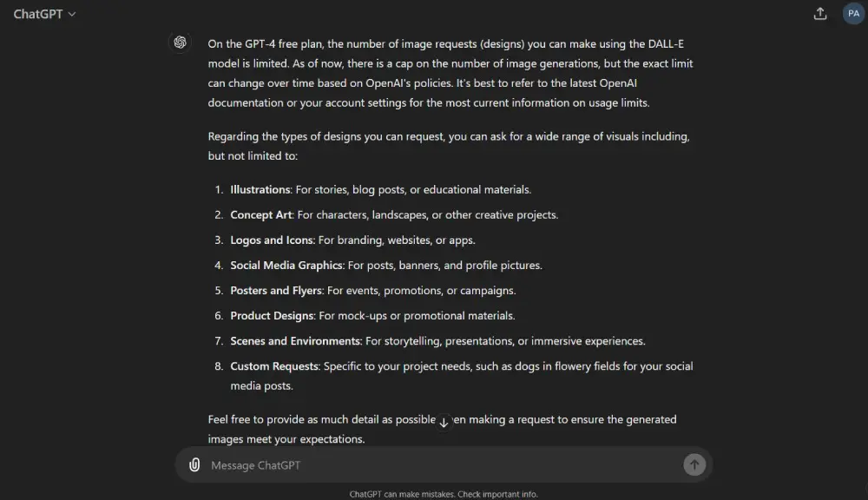Click the first paragraph about the GPT-4 free plan

tap(450, 73)
